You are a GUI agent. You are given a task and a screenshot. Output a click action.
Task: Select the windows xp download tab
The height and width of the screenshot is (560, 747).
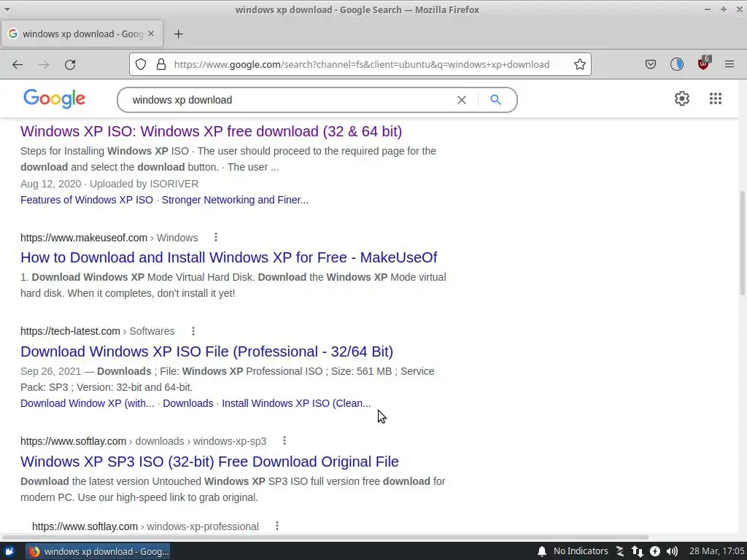tap(82, 34)
